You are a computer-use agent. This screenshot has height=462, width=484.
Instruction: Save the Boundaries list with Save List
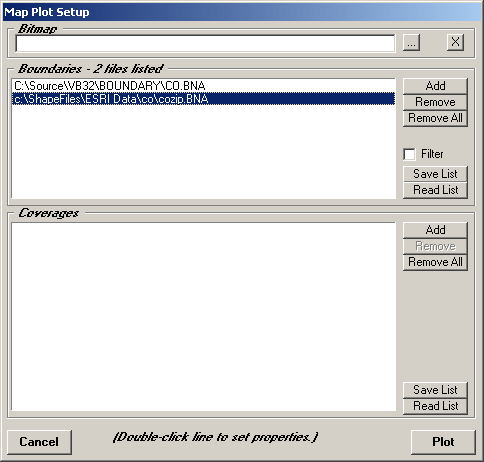tap(435, 174)
